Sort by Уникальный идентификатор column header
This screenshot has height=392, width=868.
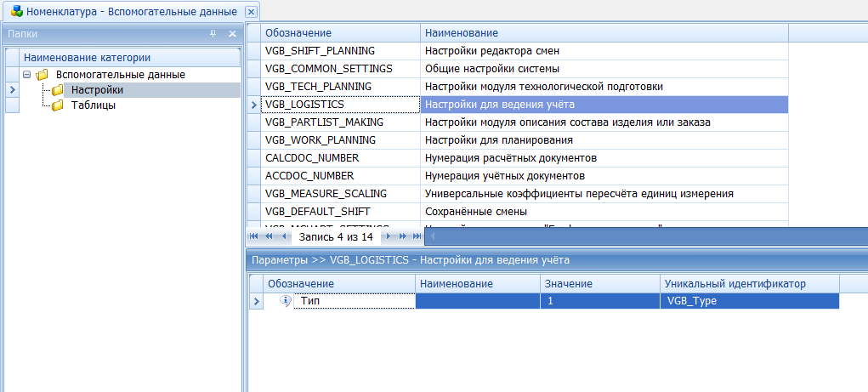point(748,283)
